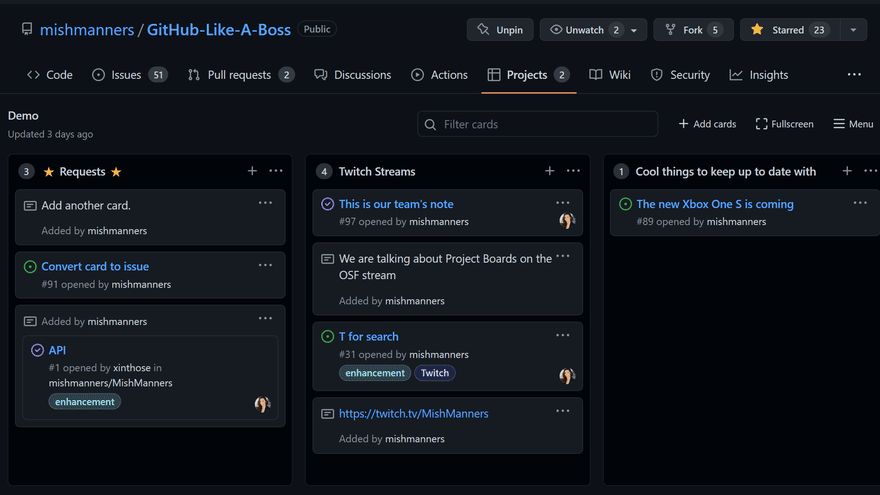Open the GitHub-Like-A-Boss repository link
880x495 pixels.
(219, 29)
